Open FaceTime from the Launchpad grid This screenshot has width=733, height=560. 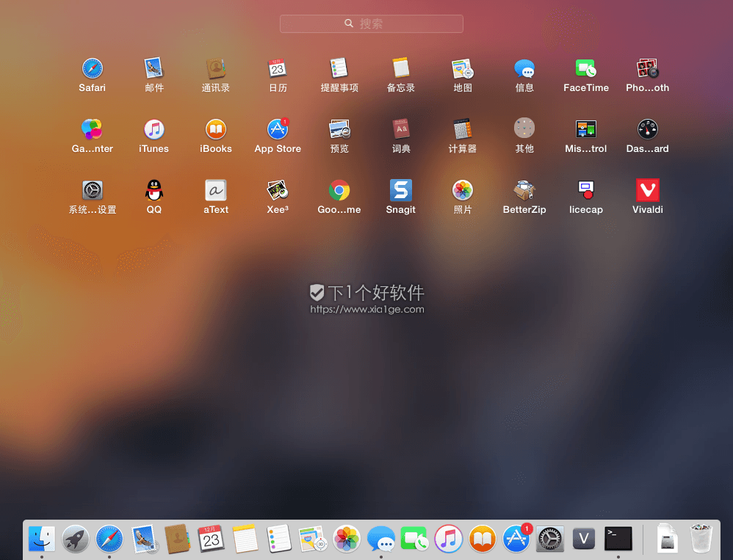tap(585, 68)
